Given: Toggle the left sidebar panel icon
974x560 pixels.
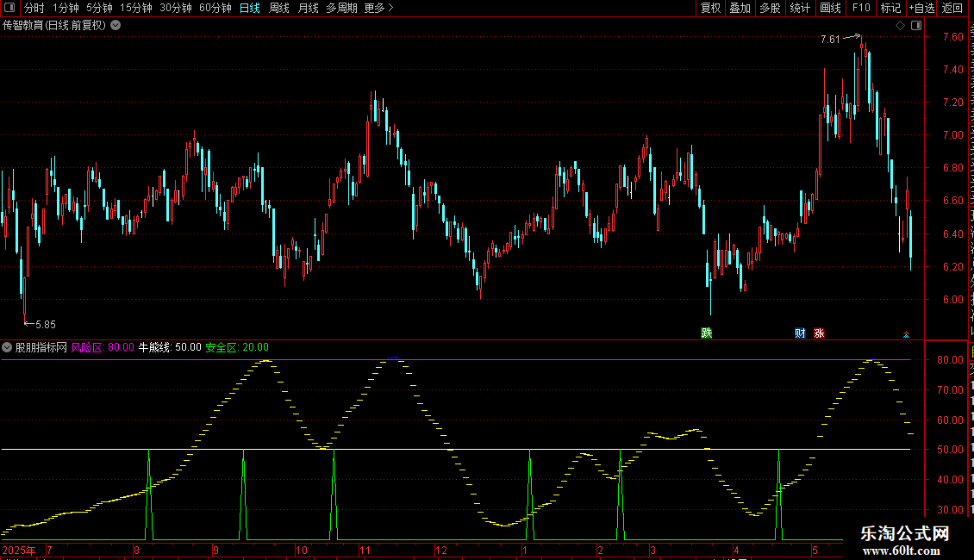Looking at the screenshot, I should pyautogui.click(x=9, y=8).
